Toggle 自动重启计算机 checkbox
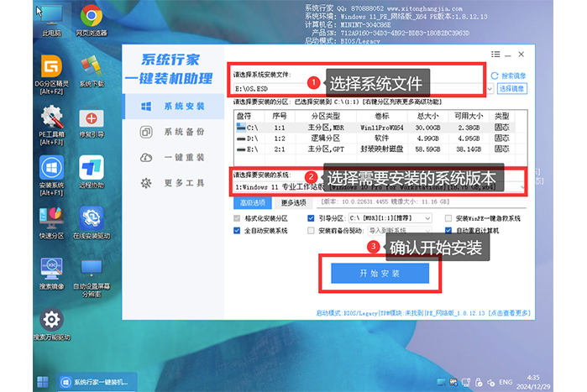Image resolution: width=587 pixels, height=392 pixels. (448, 230)
